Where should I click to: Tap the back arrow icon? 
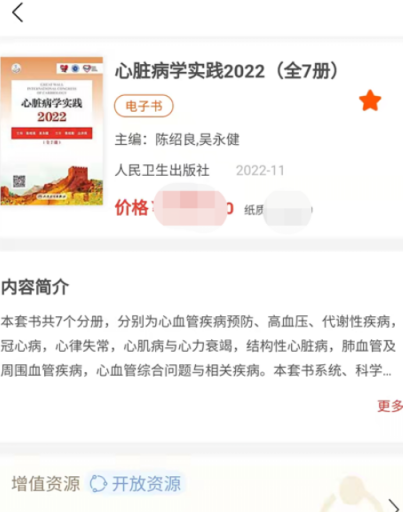[18, 13]
